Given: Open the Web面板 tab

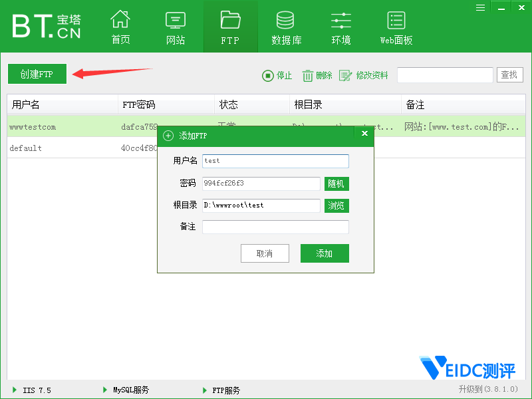Looking at the screenshot, I should click(396, 27).
